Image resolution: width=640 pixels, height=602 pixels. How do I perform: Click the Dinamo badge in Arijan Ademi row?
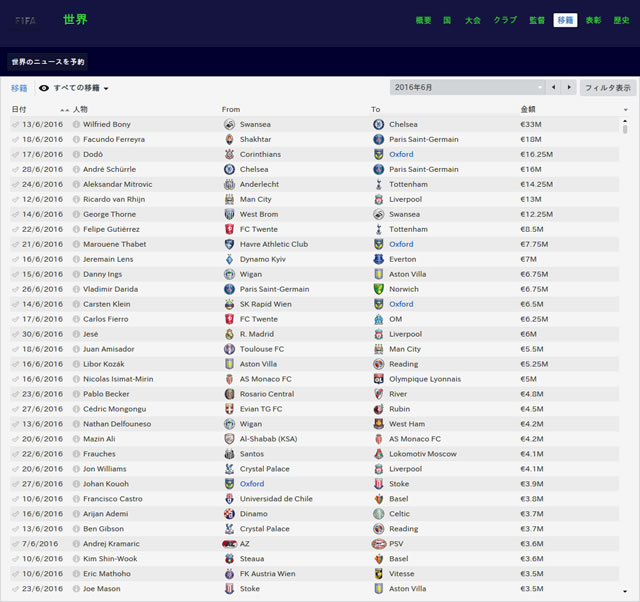click(229, 514)
